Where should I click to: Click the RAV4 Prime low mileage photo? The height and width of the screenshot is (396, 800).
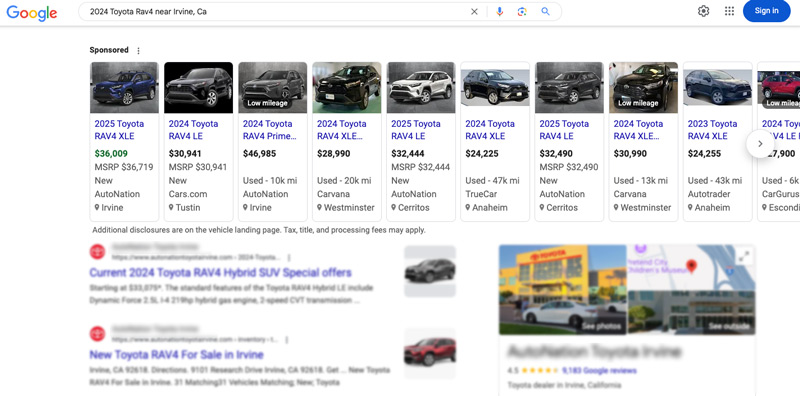[273, 87]
